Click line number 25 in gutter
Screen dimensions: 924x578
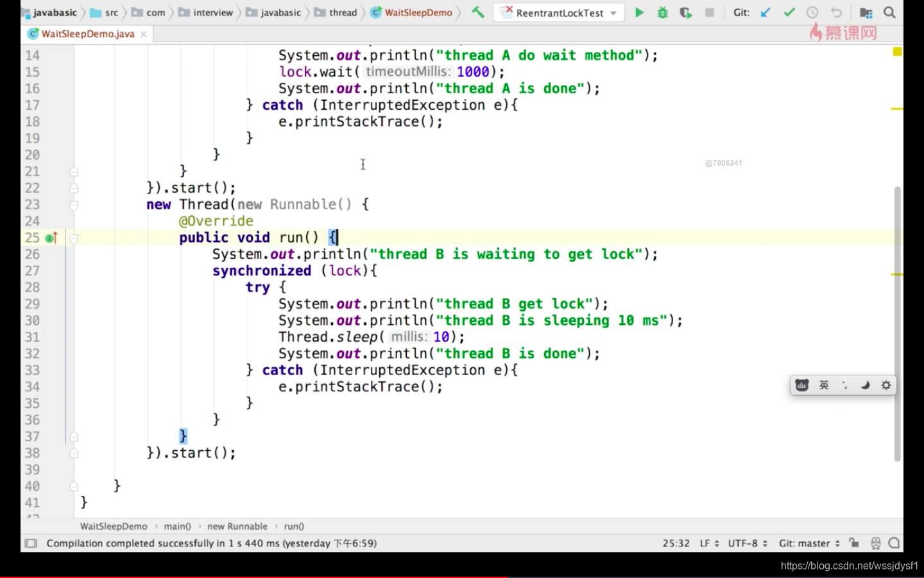point(32,238)
